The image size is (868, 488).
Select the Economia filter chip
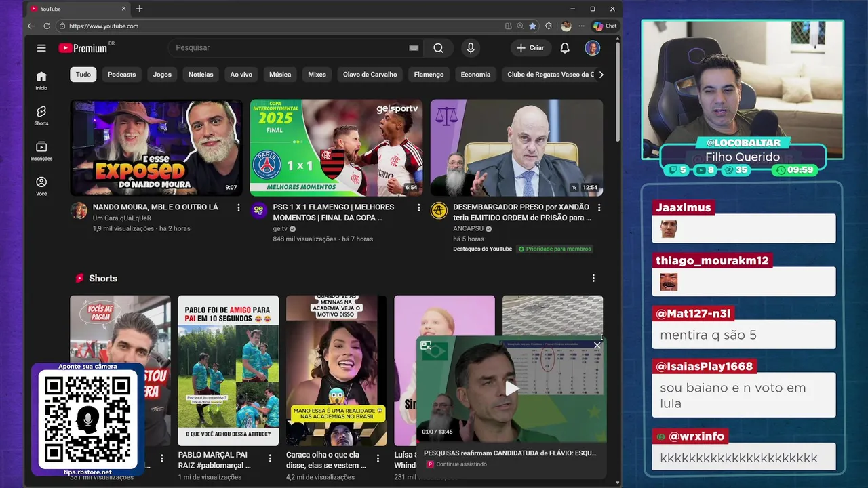tap(475, 75)
